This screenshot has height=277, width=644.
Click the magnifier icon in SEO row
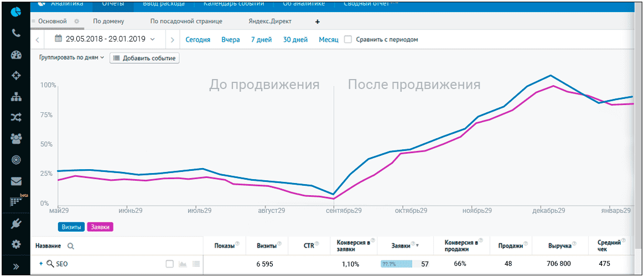coord(50,264)
